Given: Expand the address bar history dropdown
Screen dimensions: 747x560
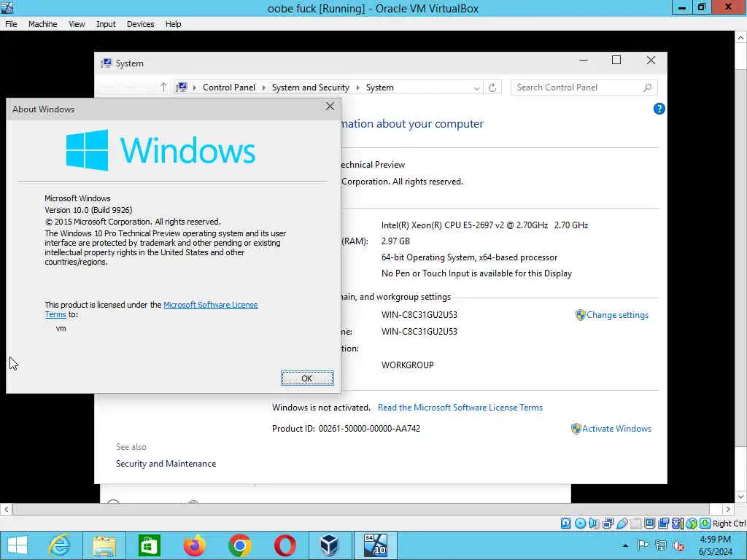Looking at the screenshot, I should (476, 88).
